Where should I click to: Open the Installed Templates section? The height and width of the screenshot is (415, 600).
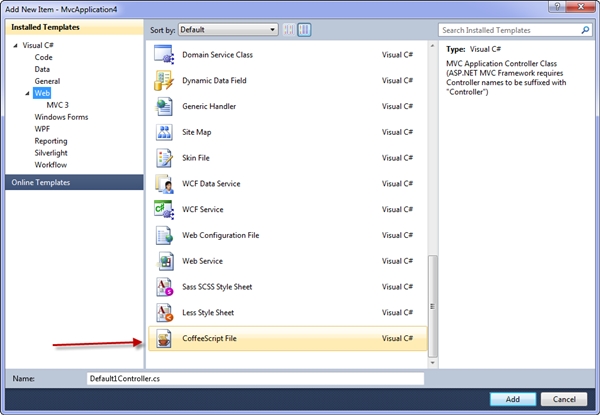74,27
